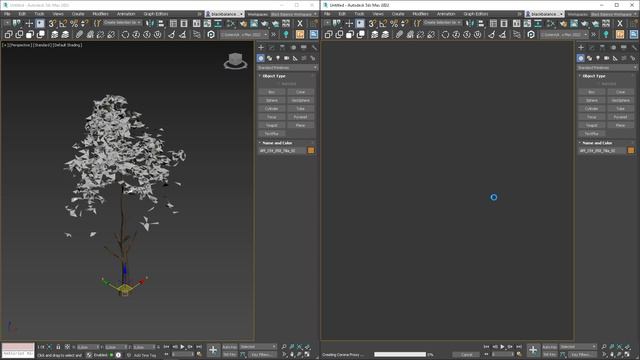Switch to Lights category in right command panel
This screenshot has height=360, width=640.
598,58
